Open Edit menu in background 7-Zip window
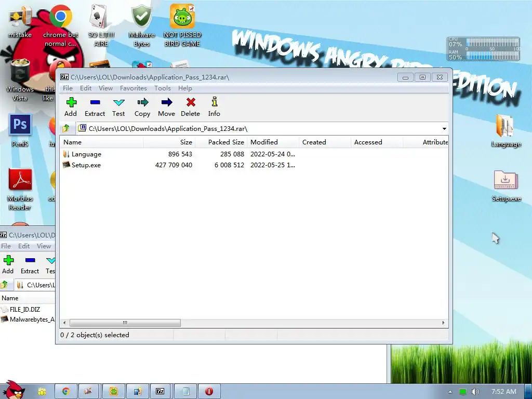 [24, 246]
